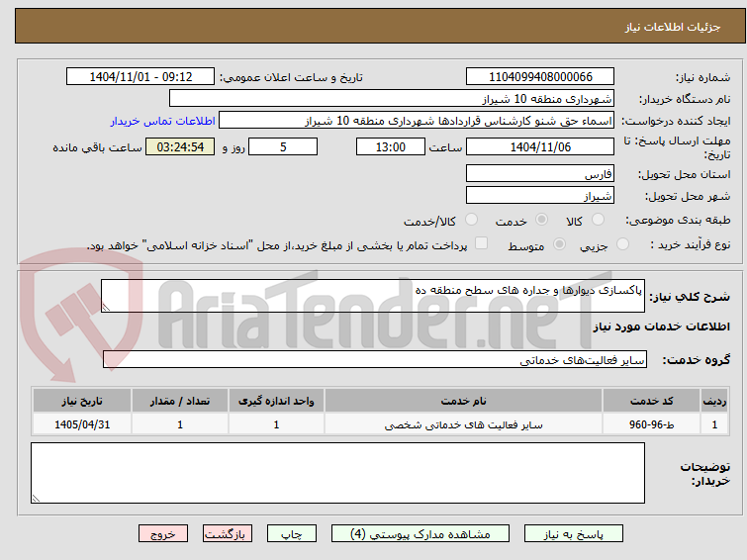Screen dimensions: 747x560
Task: Click the remaining days field showing 5
Action: click(283, 146)
